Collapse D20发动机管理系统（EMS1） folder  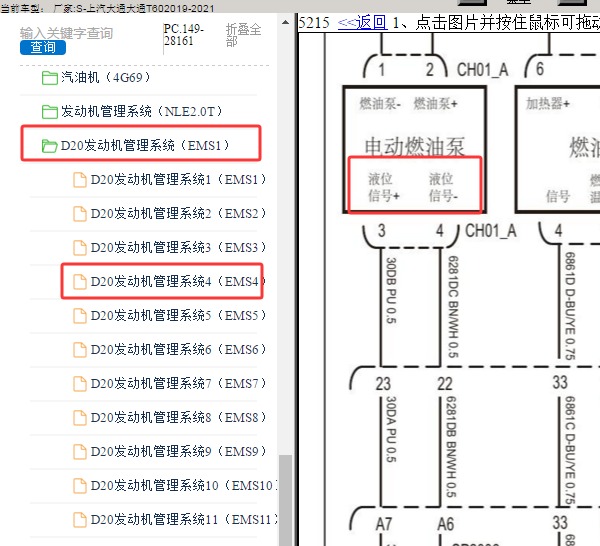click(x=145, y=145)
